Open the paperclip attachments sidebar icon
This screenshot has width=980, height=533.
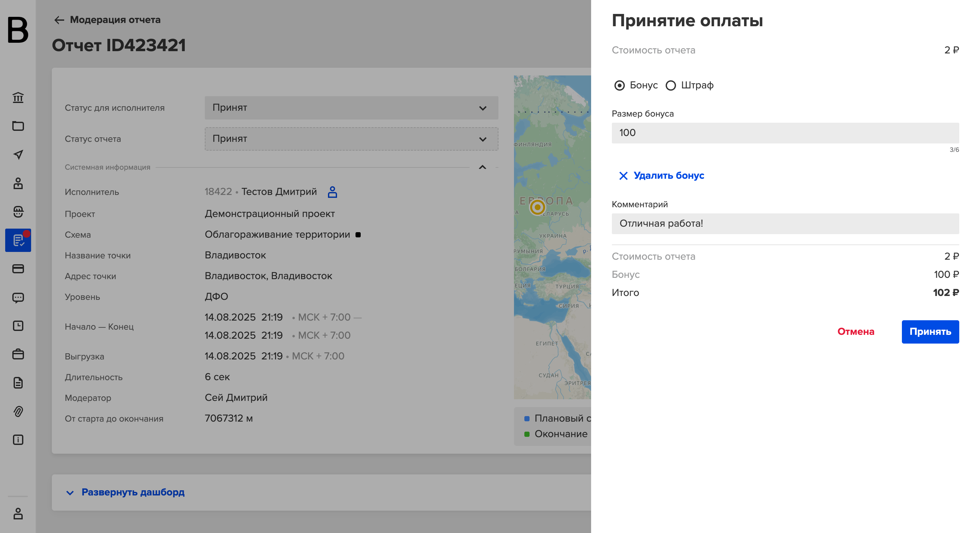(18, 411)
